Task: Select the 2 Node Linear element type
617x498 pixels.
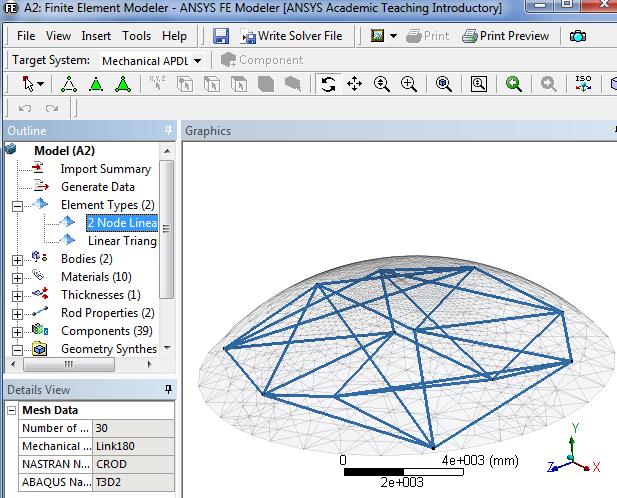Action: pos(122,223)
